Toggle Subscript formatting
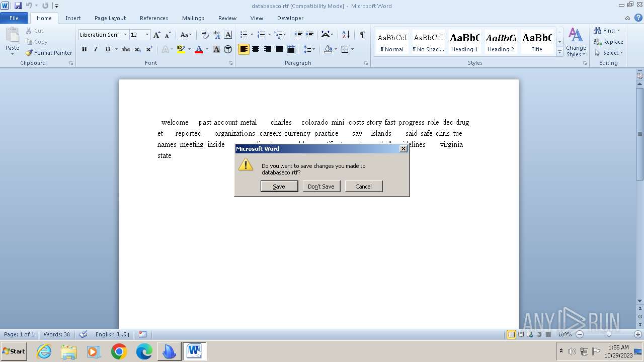This screenshot has height=362, width=644. pos(137,49)
